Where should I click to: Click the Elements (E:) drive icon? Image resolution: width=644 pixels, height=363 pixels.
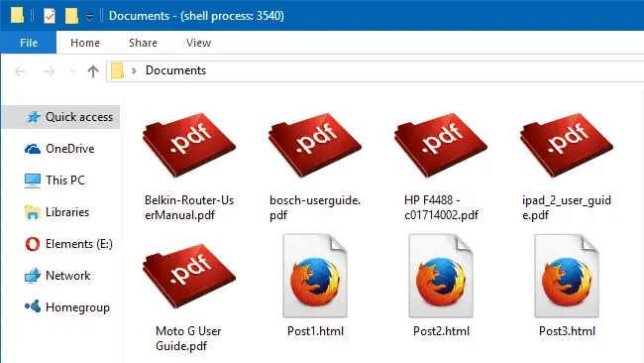pos(33,244)
